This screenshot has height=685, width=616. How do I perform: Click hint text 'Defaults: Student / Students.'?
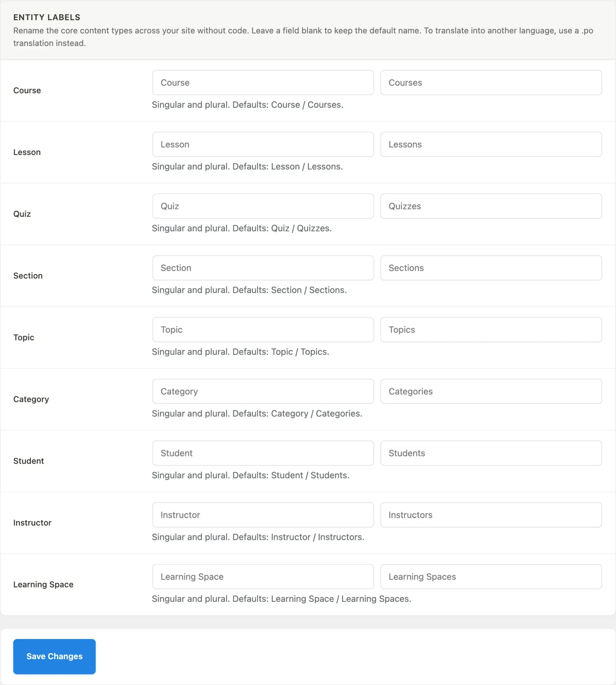(291, 475)
